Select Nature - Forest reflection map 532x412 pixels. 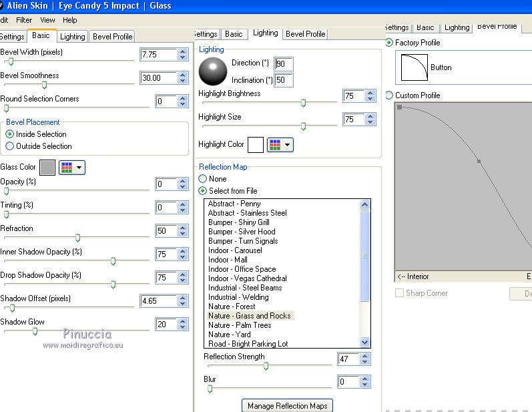click(232, 306)
